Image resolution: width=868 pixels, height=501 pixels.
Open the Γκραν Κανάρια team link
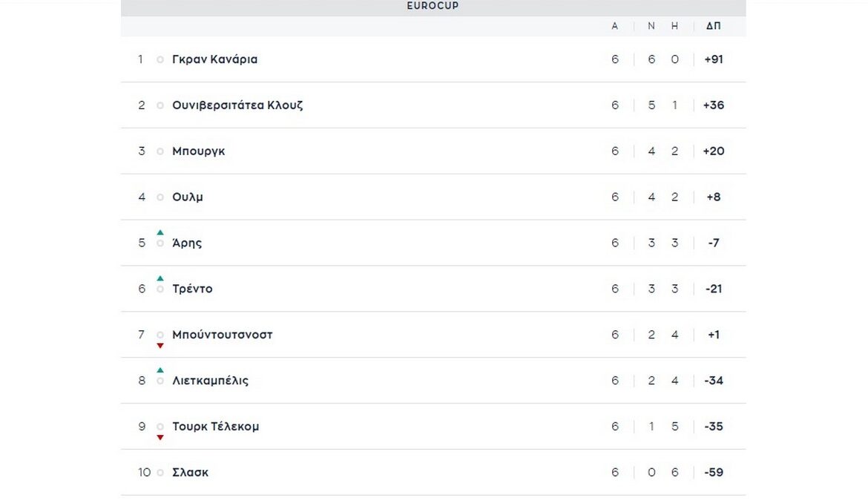pos(214,59)
